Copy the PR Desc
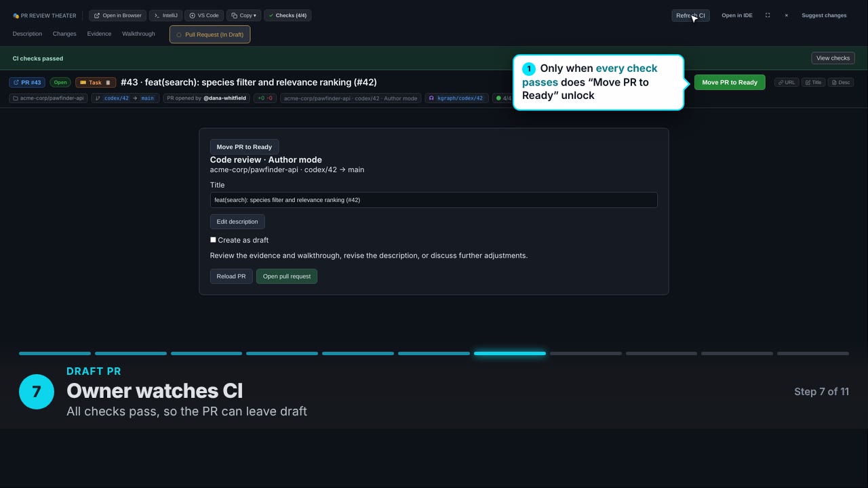The height and width of the screenshot is (488, 868). tap(841, 83)
